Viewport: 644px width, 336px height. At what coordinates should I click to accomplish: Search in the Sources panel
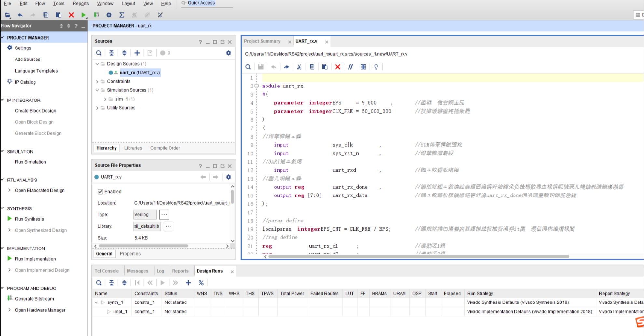(99, 53)
